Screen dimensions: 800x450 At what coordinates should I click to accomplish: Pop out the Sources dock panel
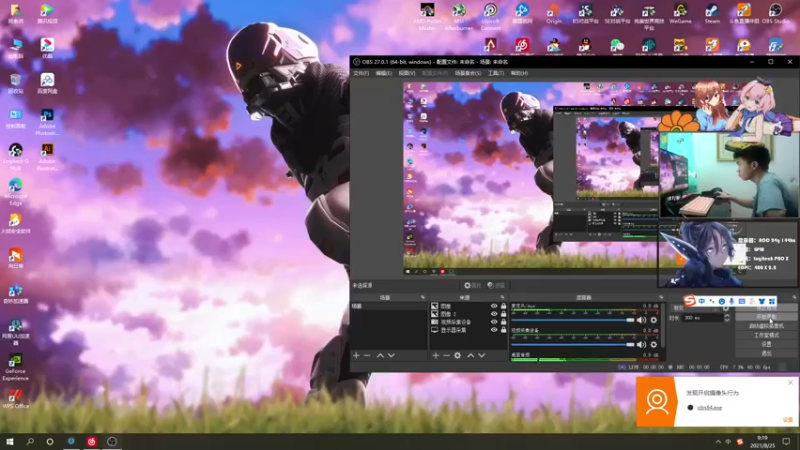click(503, 297)
